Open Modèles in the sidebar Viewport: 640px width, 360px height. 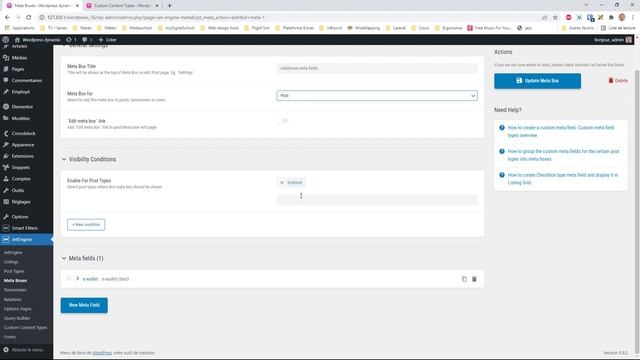tap(20, 118)
